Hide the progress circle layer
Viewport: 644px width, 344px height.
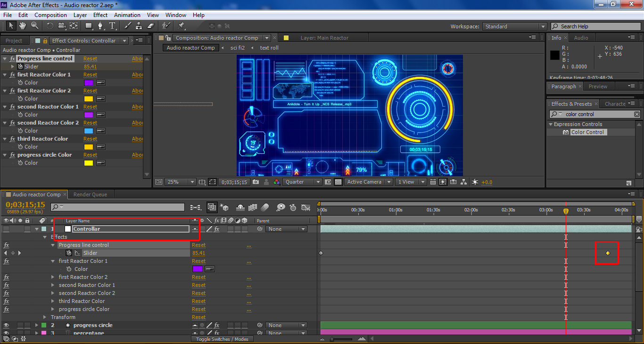[x=7, y=325]
